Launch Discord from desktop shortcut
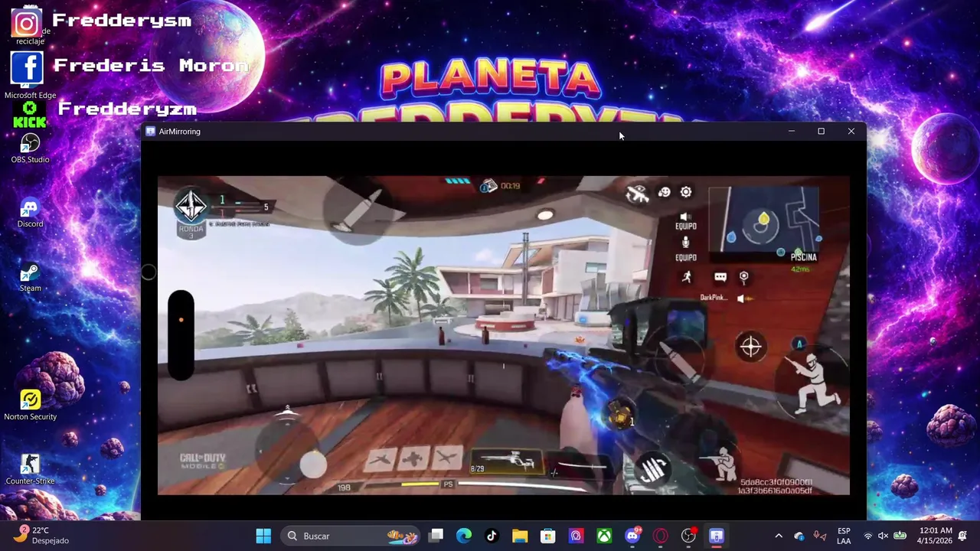The image size is (980, 551). point(30,213)
